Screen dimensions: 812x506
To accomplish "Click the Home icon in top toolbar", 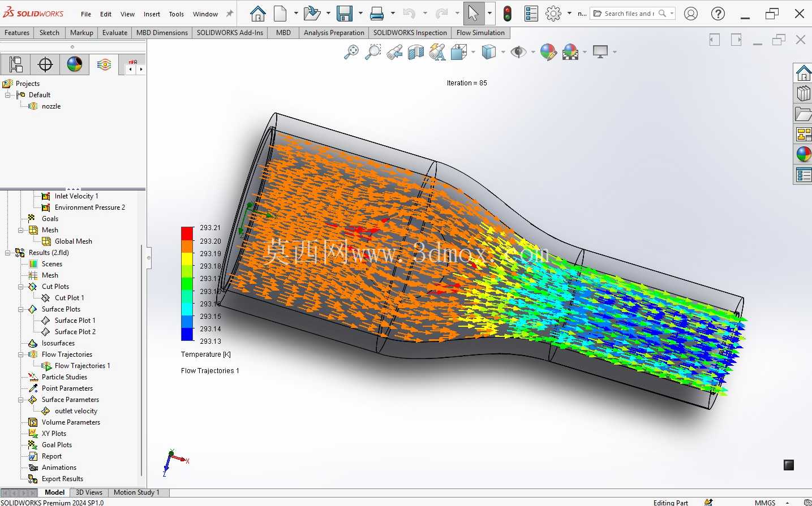I will (x=258, y=14).
